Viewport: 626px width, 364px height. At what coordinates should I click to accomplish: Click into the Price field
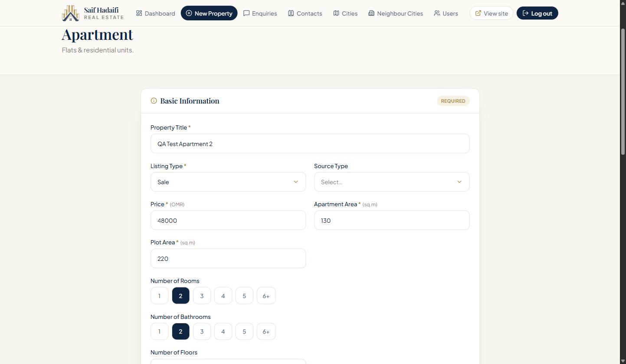pos(228,220)
